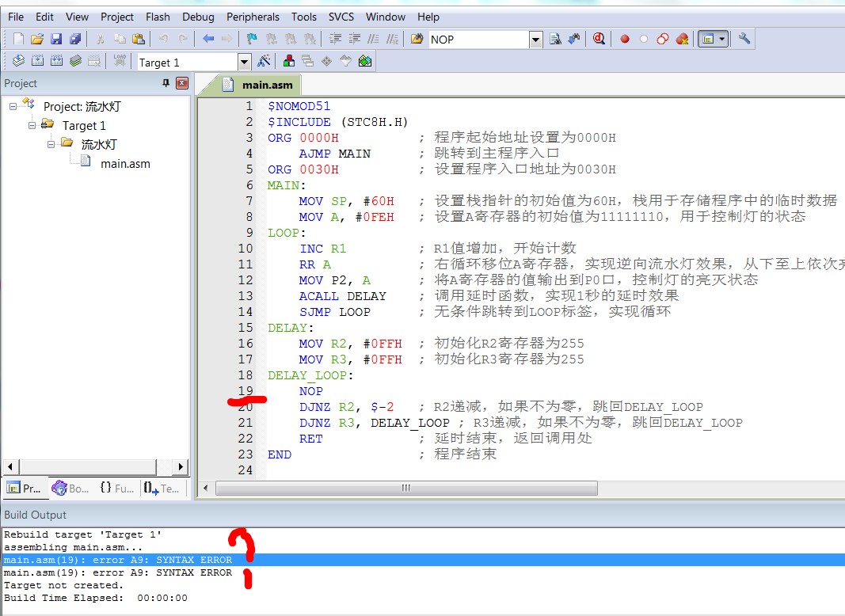Disable all breakpoints with the overlapping circles icon
845x616 pixels.
click(663, 39)
